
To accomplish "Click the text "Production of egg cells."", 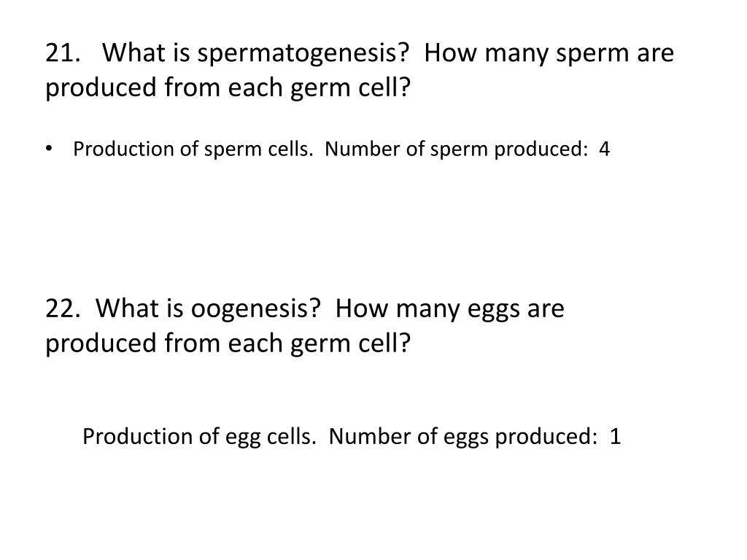I will point(199,437).
